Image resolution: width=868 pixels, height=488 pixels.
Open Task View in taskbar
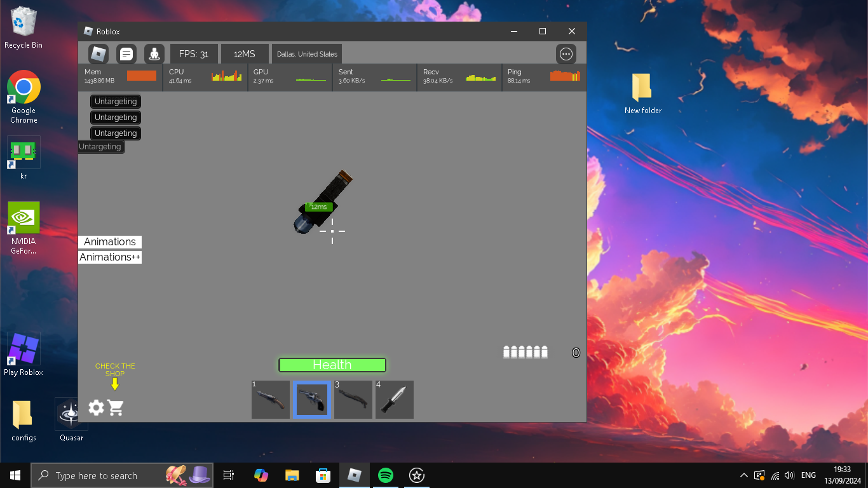coord(229,475)
